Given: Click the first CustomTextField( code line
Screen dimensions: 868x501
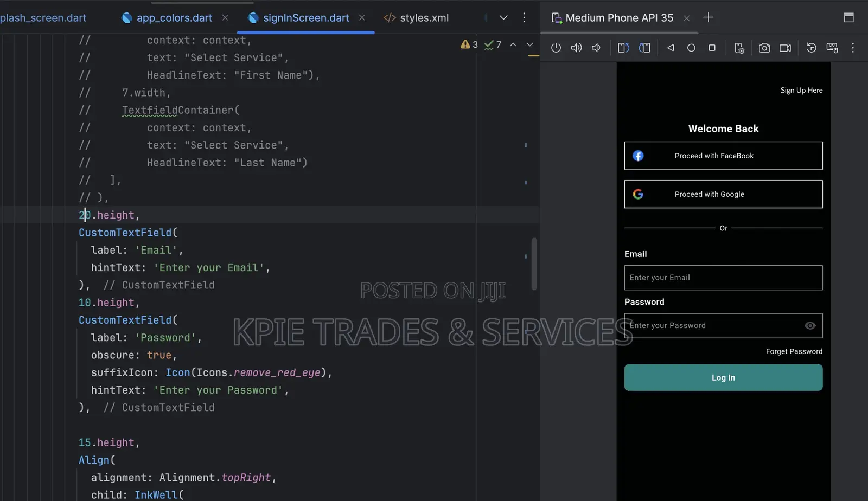Looking at the screenshot, I should tap(128, 233).
